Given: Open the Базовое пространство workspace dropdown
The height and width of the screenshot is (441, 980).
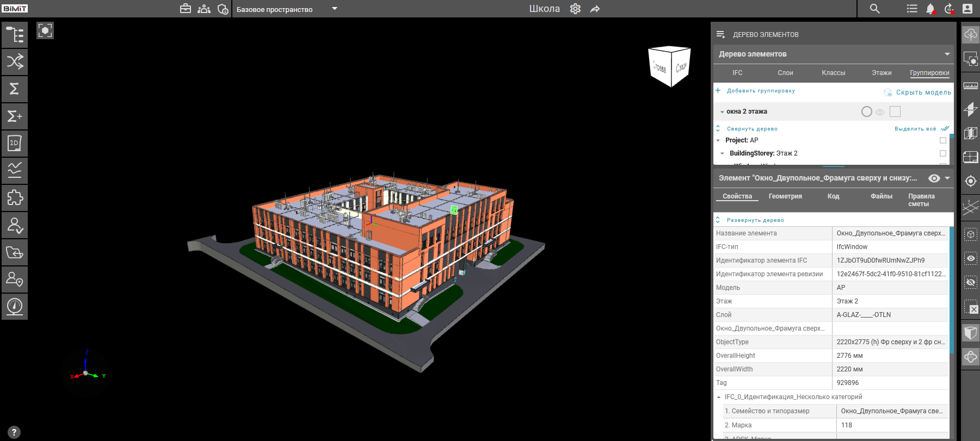Looking at the screenshot, I should pyautogui.click(x=335, y=9).
